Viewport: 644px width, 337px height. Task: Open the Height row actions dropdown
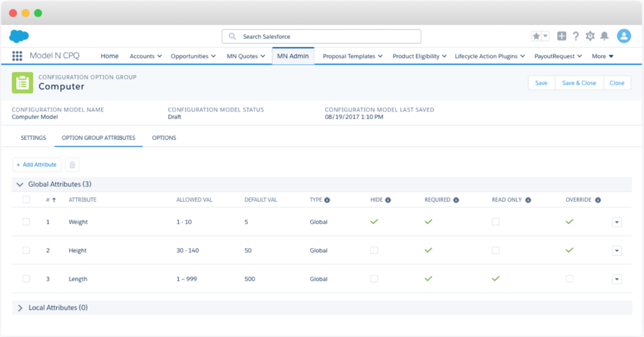tap(617, 250)
